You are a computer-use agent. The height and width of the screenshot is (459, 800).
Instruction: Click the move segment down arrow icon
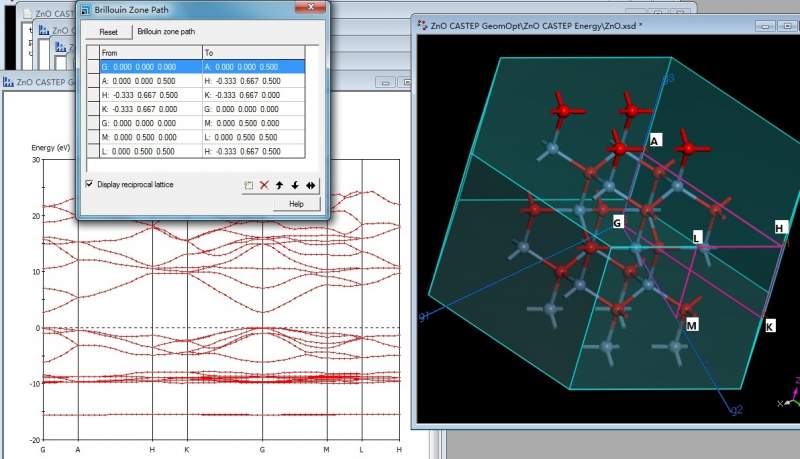[295, 185]
